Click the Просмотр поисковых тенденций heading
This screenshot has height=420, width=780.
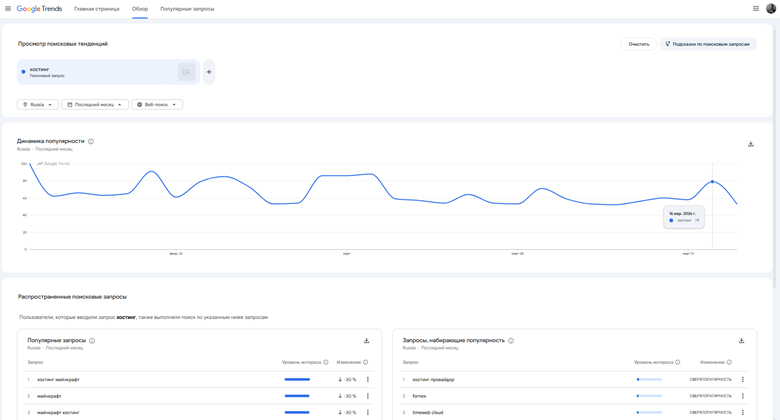63,44
